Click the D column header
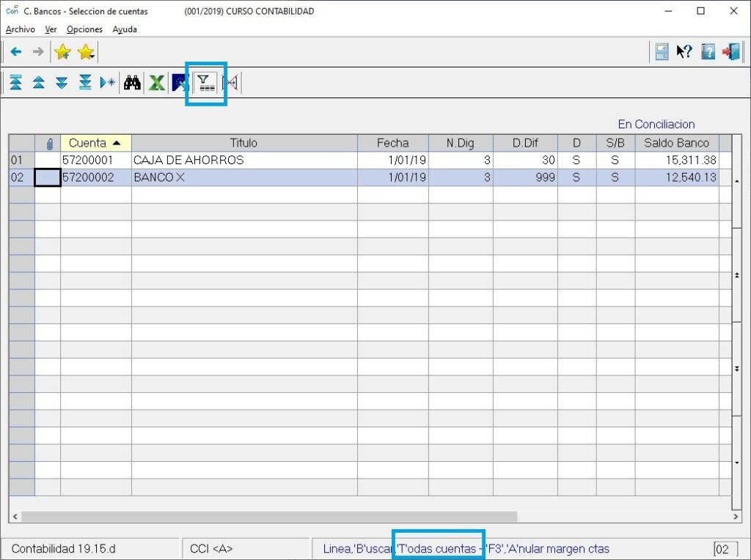The width and height of the screenshot is (751, 560). 576,143
